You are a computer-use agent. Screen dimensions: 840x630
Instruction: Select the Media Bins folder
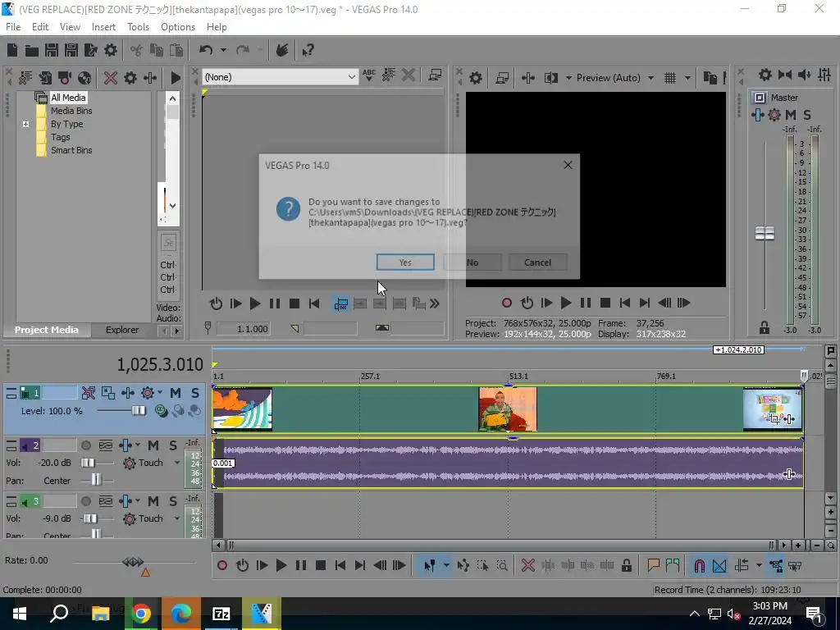pyautogui.click(x=71, y=111)
